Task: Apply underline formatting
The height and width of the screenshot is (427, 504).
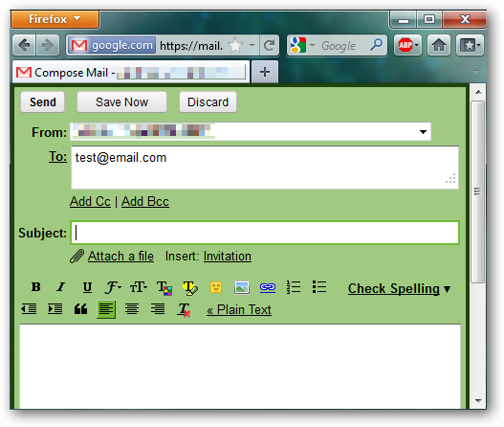Action: click(x=87, y=287)
